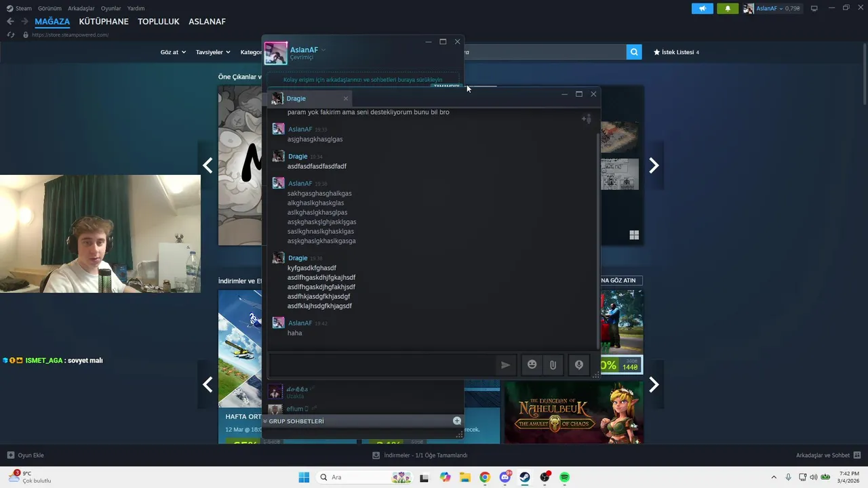
Task: Expand the Tavsiyeler store menu
Action: click(x=213, y=52)
